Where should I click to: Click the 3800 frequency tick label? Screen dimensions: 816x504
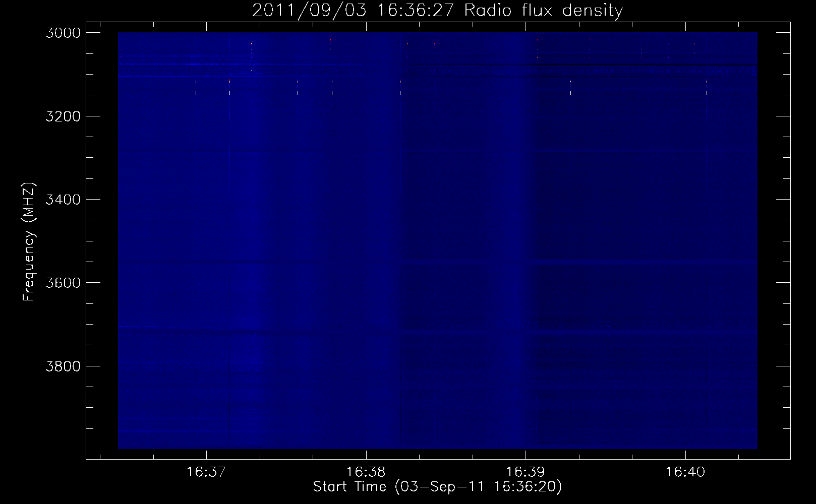tap(63, 366)
